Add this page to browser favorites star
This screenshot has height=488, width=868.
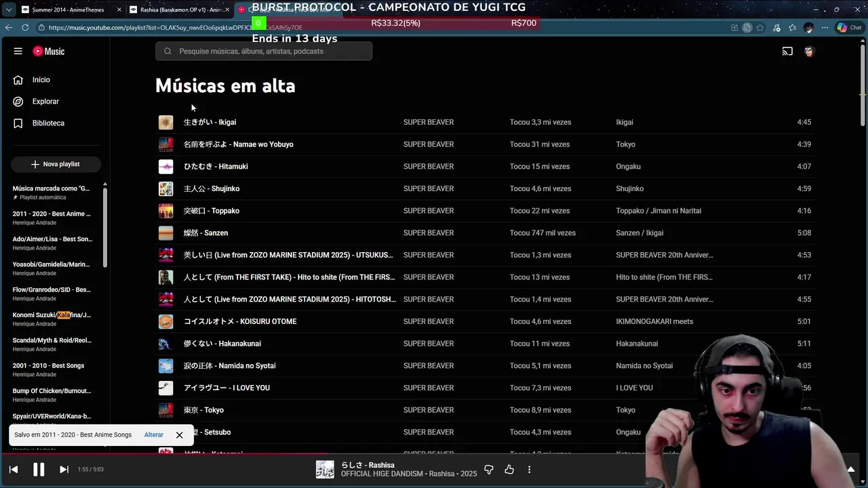(x=760, y=28)
